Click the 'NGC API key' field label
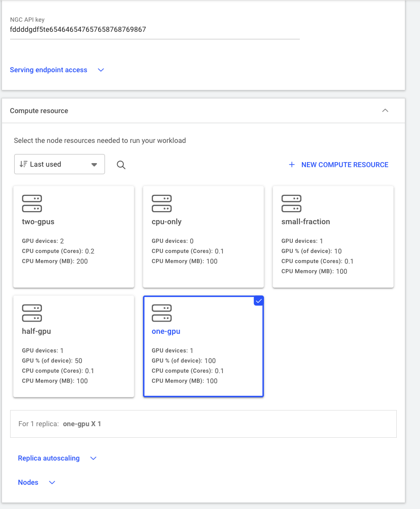420x509 pixels. (27, 20)
